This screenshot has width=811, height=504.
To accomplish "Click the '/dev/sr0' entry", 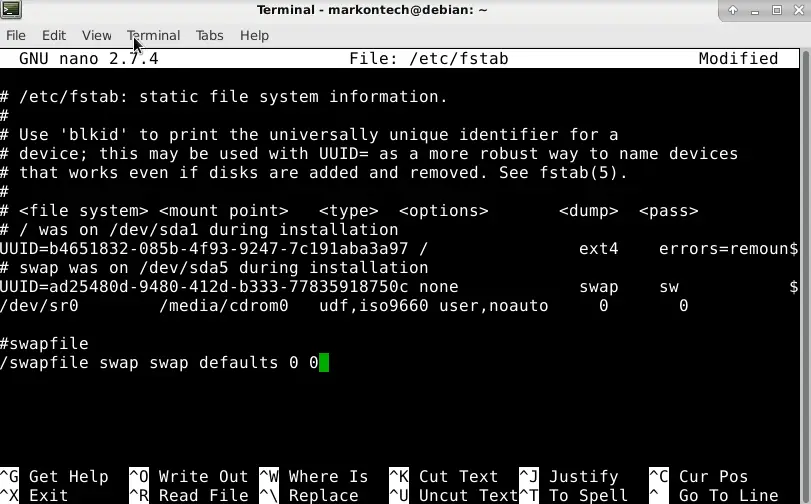I will point(39,306).
